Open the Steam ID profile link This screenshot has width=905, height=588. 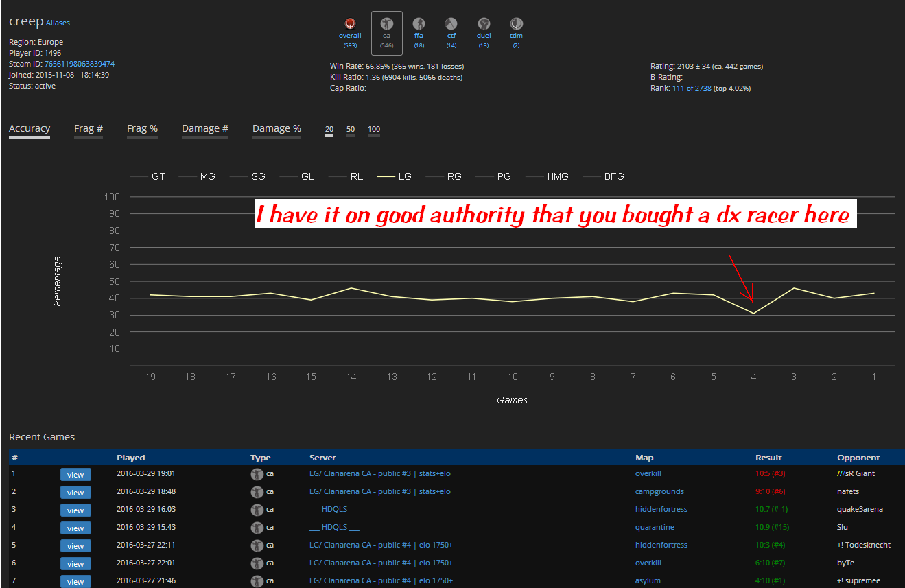click(80, 64)
